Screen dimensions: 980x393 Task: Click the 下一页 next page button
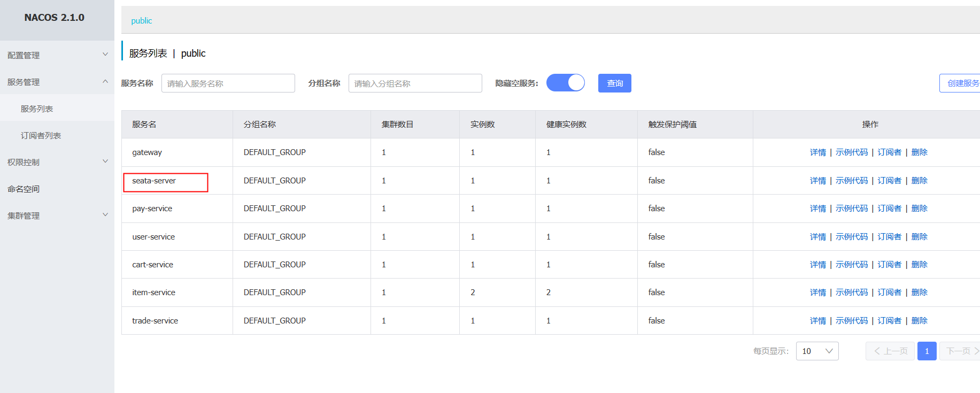pyautogui.click(x=960, y=351)
